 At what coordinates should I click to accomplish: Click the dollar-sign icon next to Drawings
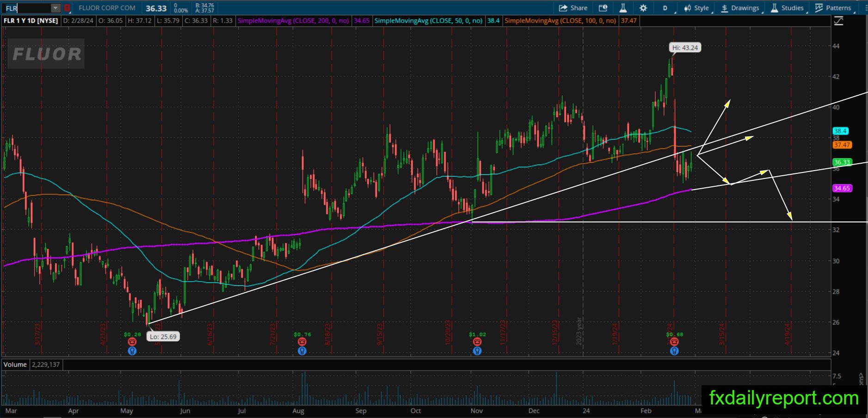724,8
